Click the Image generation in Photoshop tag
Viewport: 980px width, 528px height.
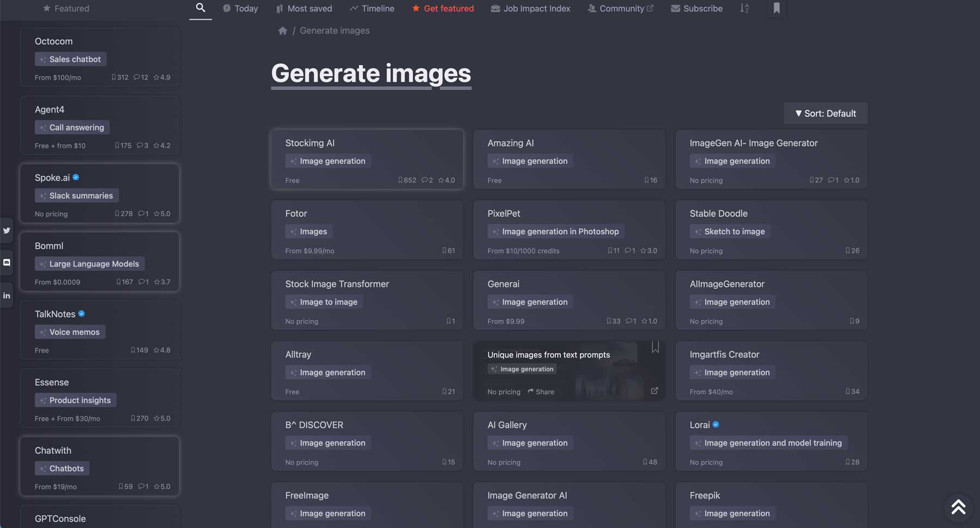tap(555, 232)
